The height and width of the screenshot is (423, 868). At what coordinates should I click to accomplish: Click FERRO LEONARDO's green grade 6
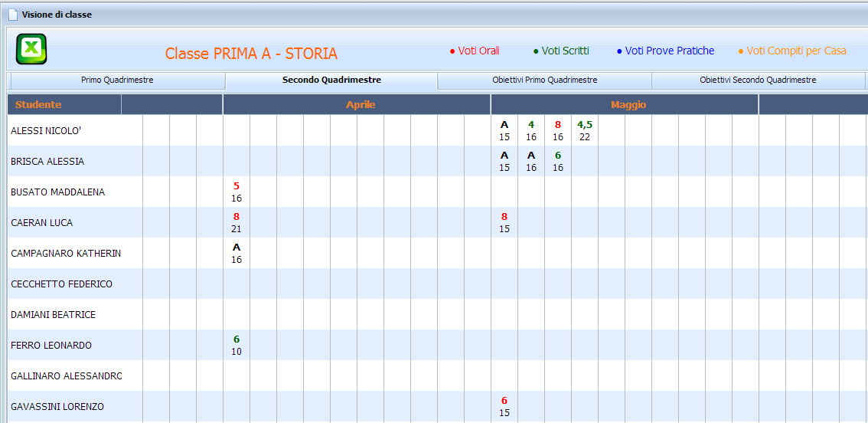(x=237, y=339)
